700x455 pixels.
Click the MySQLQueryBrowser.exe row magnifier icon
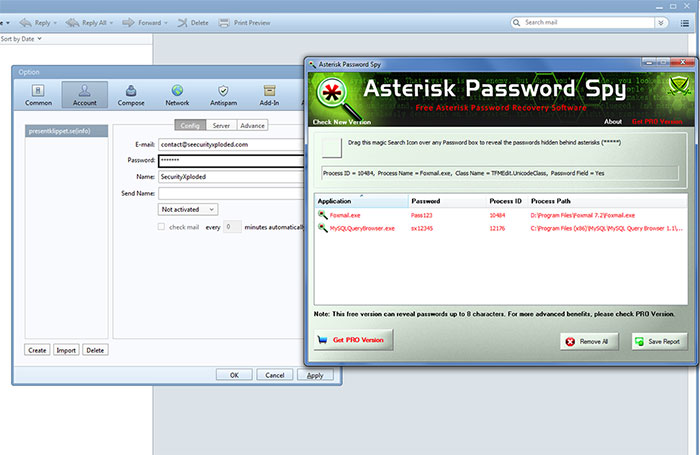click(x=322, y=228)
